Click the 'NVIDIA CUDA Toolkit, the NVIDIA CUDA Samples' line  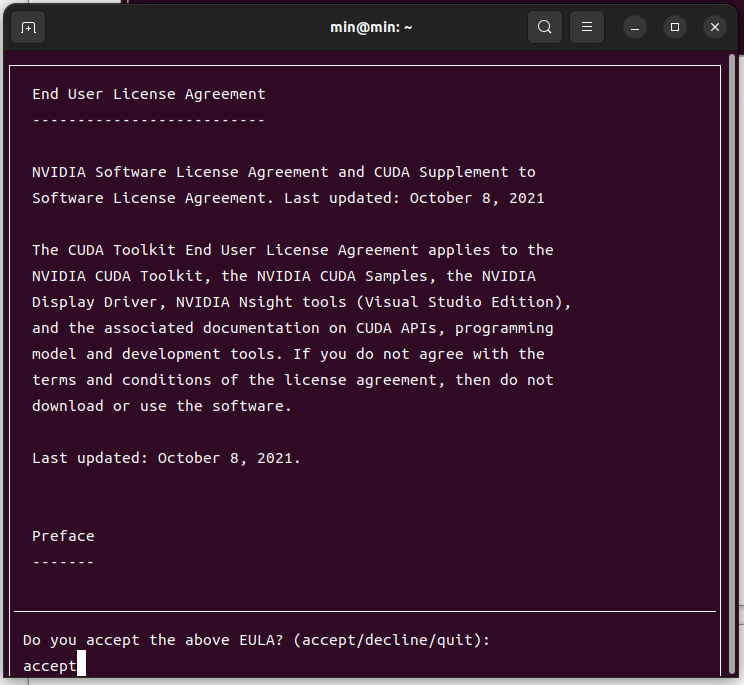click(284, 276)
